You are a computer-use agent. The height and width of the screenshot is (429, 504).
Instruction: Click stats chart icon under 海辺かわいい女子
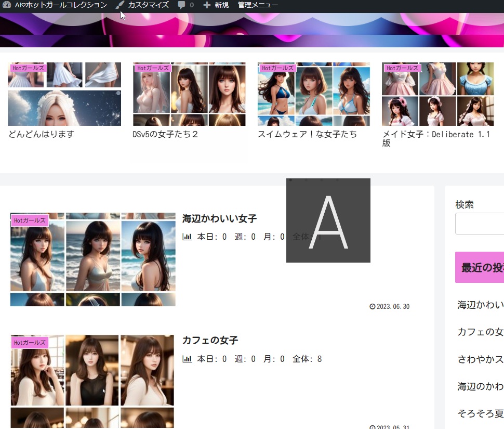click(187, 237)
